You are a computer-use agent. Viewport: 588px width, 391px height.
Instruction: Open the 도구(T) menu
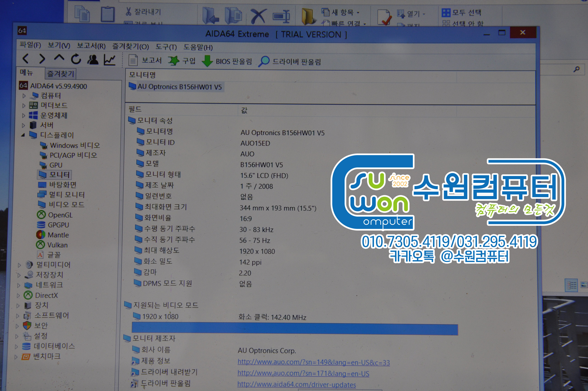coord(166,47)
